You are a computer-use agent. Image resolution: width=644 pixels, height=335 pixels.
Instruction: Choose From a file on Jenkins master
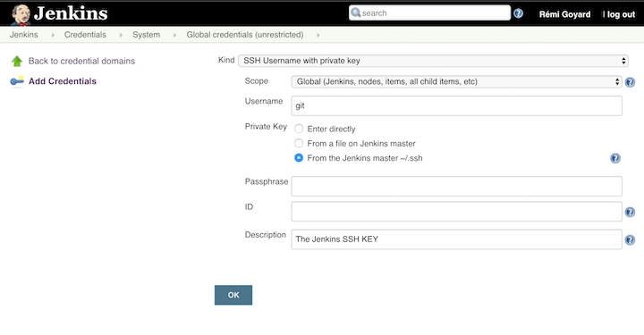point(299,143)
